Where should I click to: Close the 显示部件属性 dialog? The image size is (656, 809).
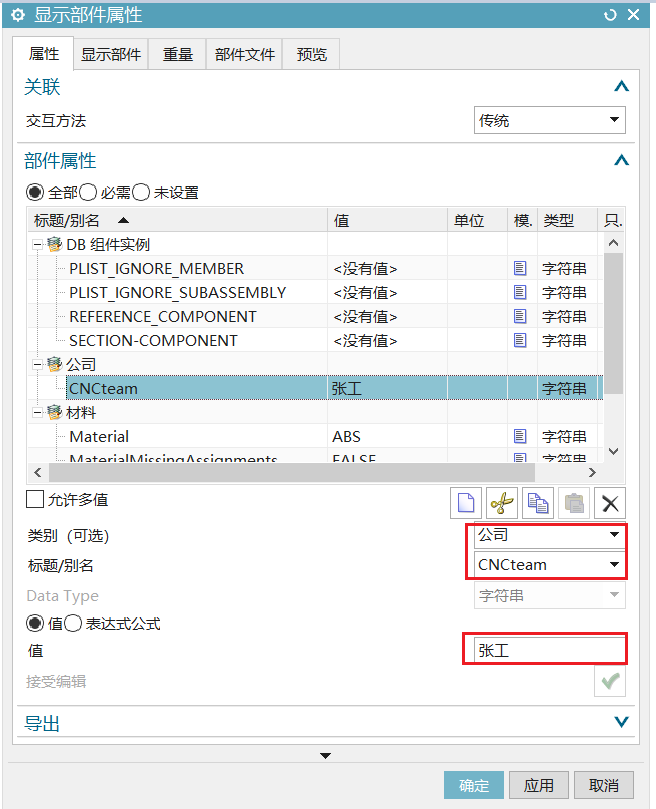point(634,15)
